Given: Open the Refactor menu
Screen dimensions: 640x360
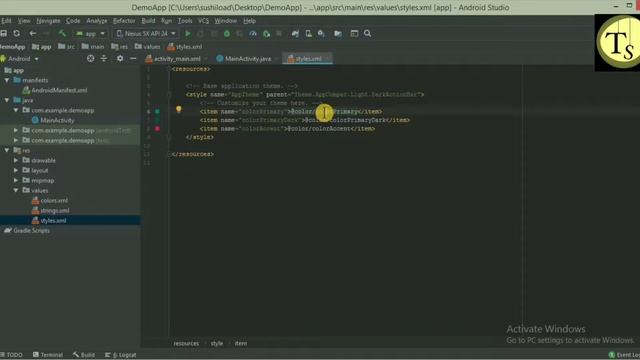Looking at the screenshot, I should pos(124,21).
